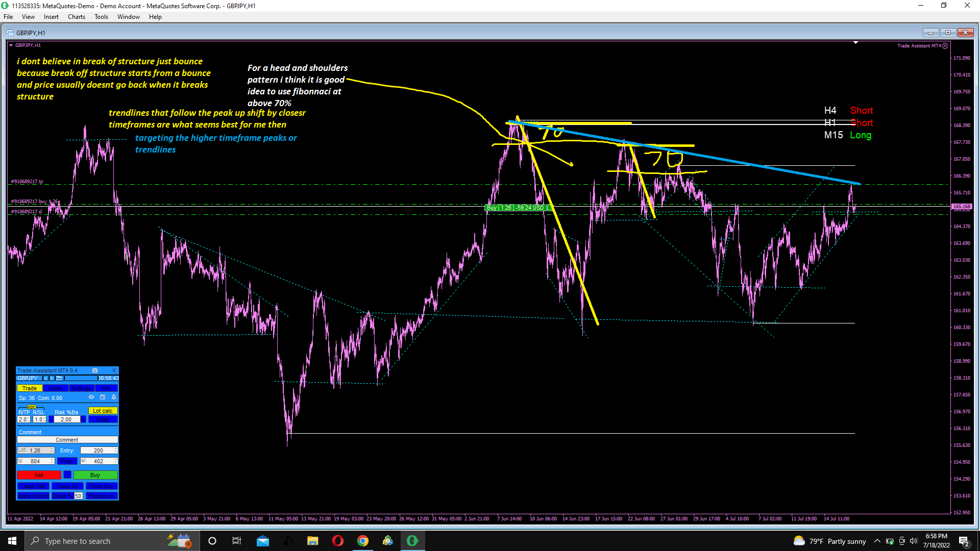
Task: Click the eye icon in Trade Assistant
Action: point(91,397)
